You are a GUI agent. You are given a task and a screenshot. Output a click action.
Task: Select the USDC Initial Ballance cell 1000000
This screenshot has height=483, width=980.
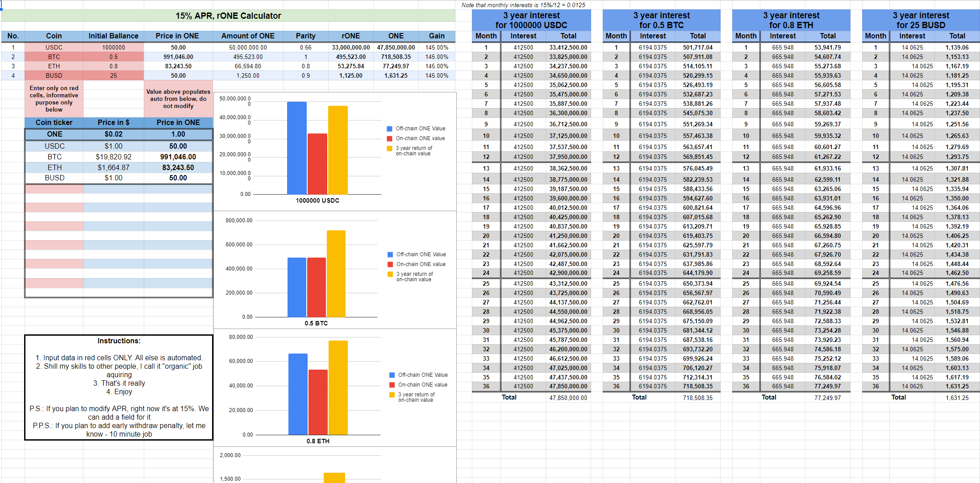click(113, 47)
